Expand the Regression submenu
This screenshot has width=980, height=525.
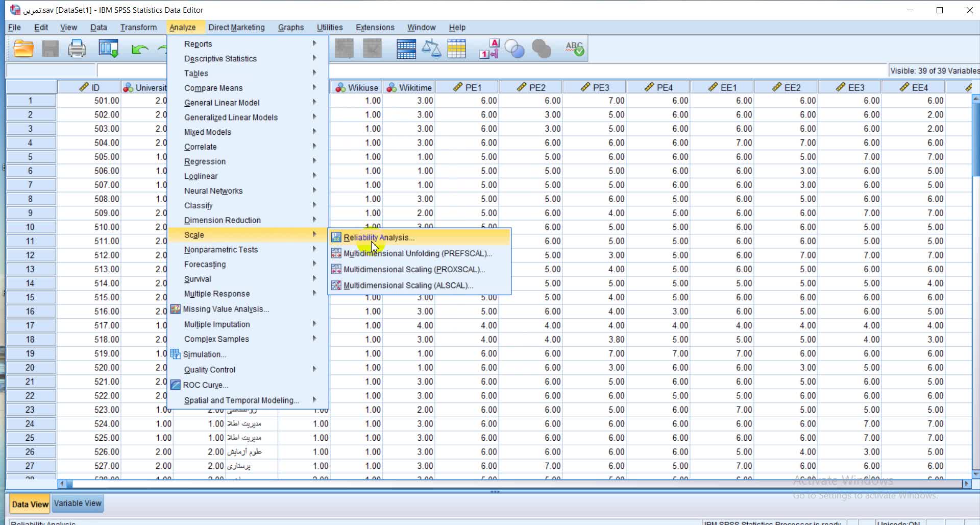(205, 161)
